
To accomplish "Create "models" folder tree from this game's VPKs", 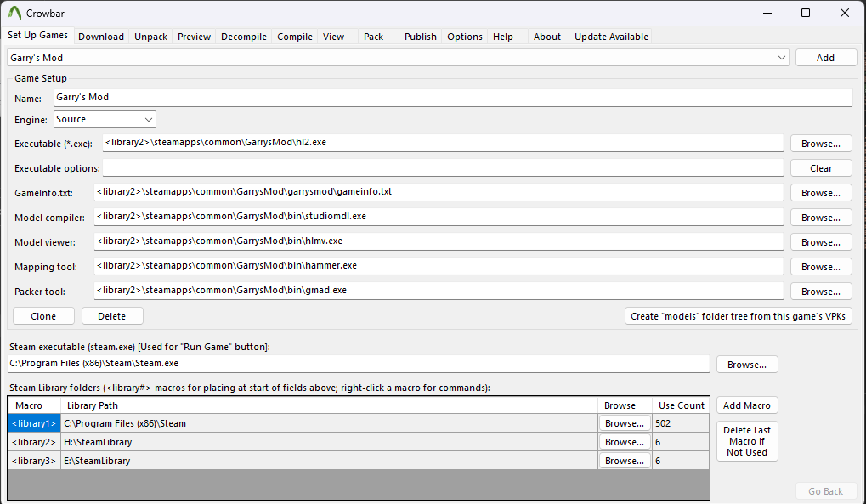I will tap(738, 316).
